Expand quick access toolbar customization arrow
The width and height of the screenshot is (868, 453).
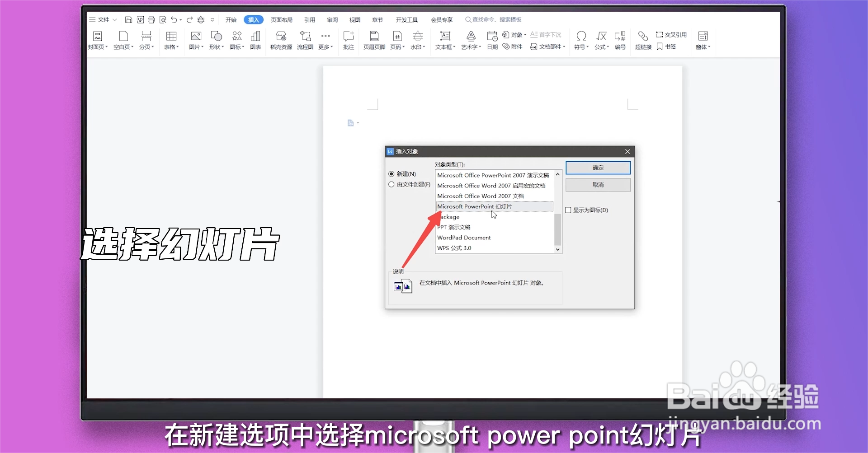[x=212, y=20]
